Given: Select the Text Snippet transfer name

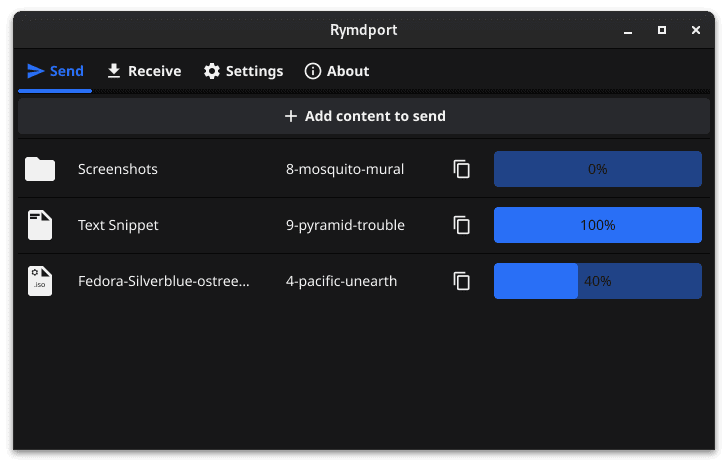Looking at the screenshot, I should click(118, 225).
